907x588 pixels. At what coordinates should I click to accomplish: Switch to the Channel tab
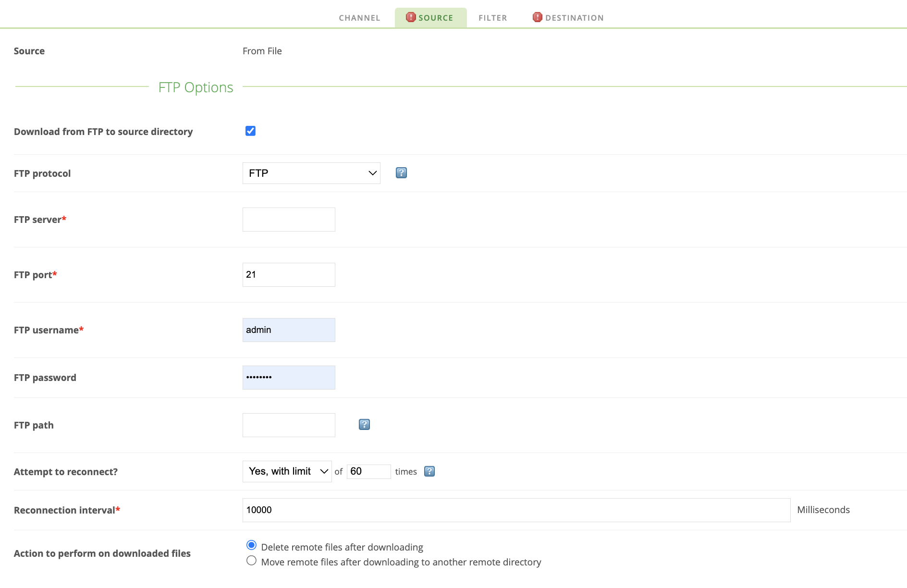coord(359,18)
